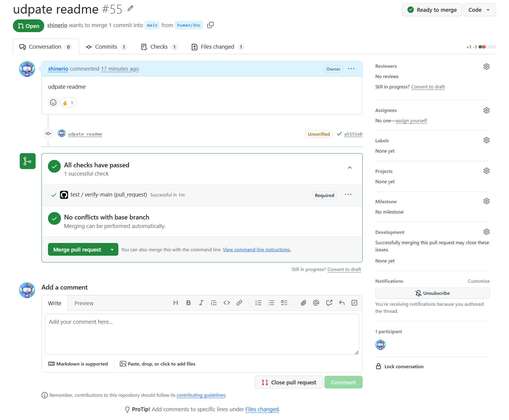Image resolution: width=509 pixels, height=420 pixels.
Task: Click the Merge pull request button
Action: pos(77,249)
